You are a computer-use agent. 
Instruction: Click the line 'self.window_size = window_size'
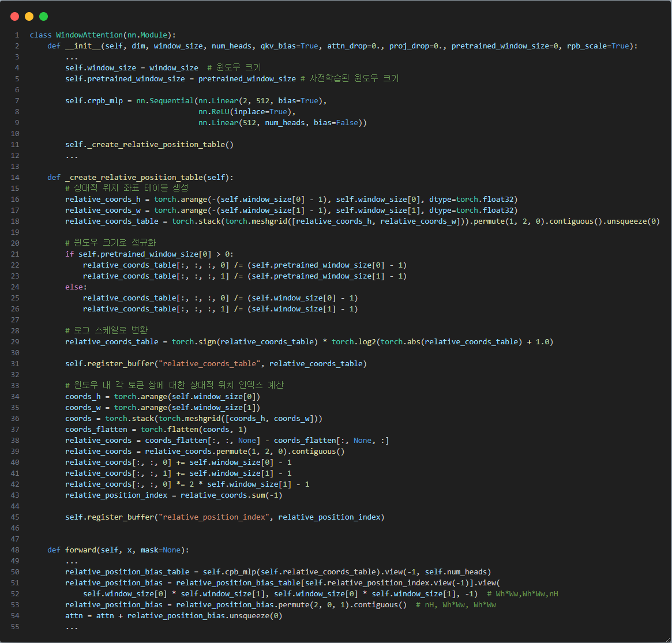tap(132, 67)
